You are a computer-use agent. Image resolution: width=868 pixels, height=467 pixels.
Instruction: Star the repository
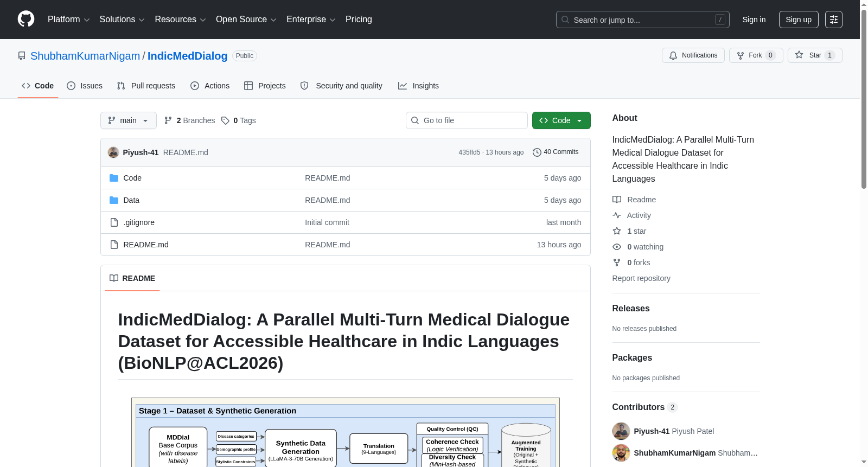(x=814, y=55)
